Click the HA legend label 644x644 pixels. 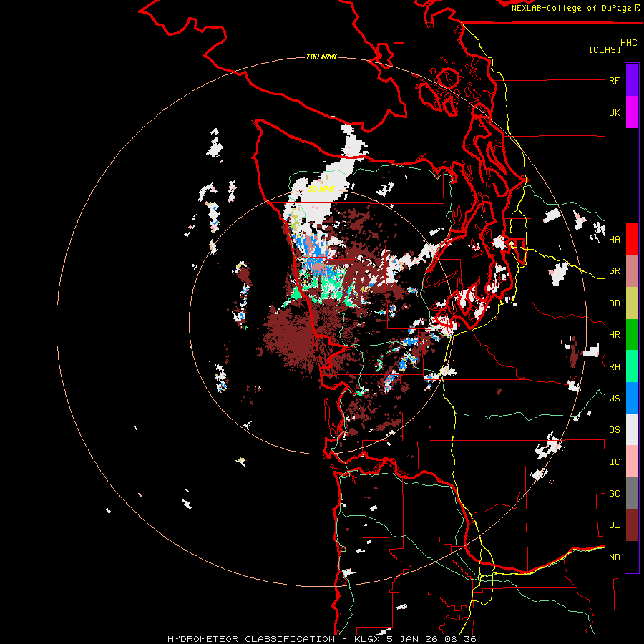[x=614, y=239]
